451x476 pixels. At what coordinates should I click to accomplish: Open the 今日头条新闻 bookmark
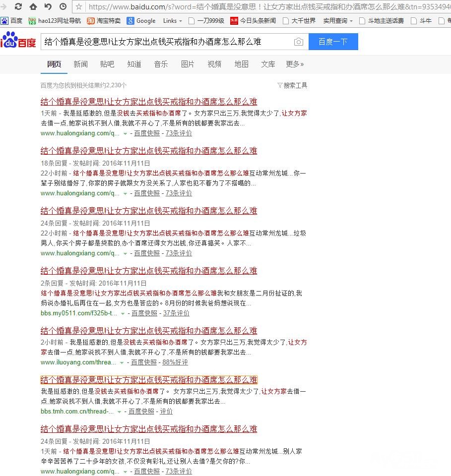pos(253,21)
